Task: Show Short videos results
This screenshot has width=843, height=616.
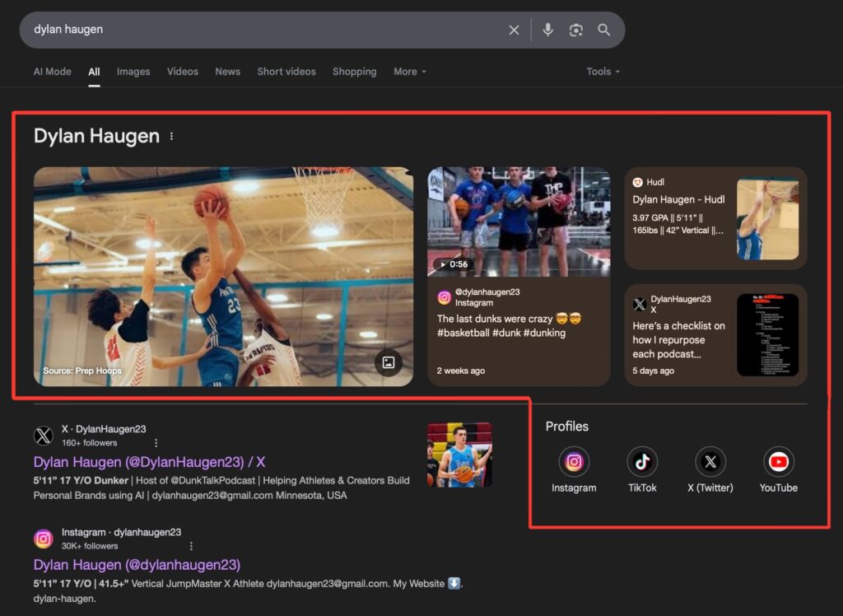Action: pos(286,72)
